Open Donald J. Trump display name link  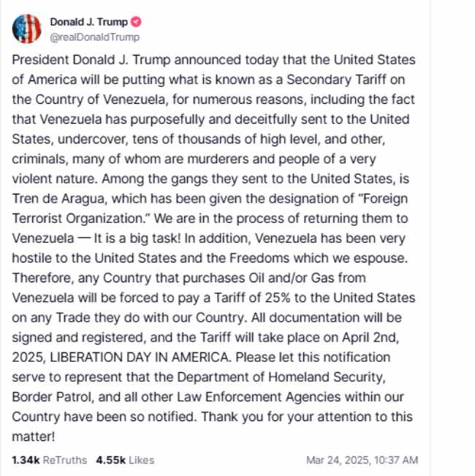tap(88, 22)
